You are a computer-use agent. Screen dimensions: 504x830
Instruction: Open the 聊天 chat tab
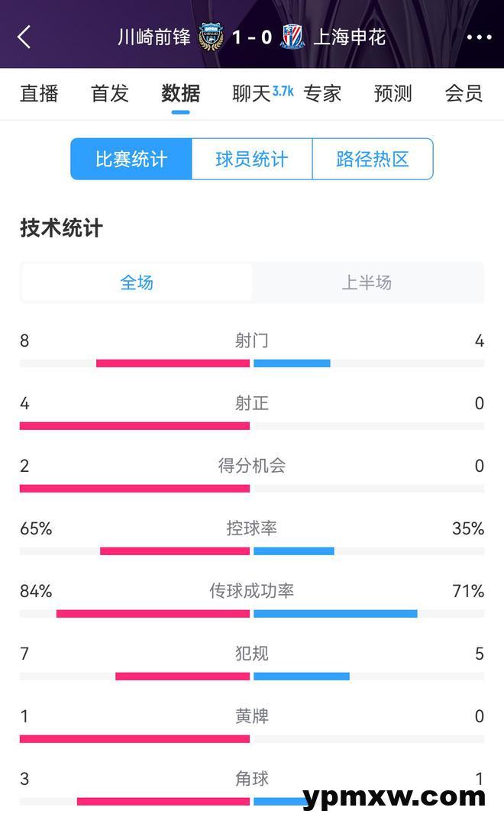[254, 93]
